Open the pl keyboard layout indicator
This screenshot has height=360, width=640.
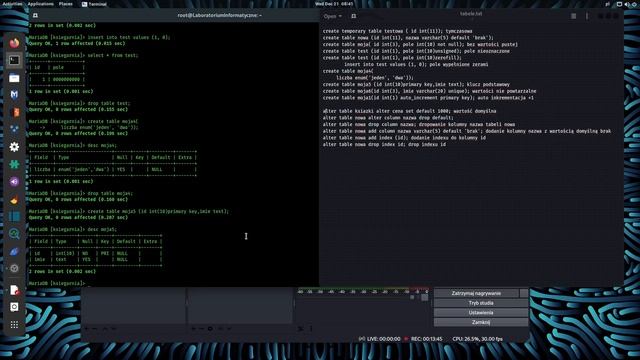coord(607,4)
